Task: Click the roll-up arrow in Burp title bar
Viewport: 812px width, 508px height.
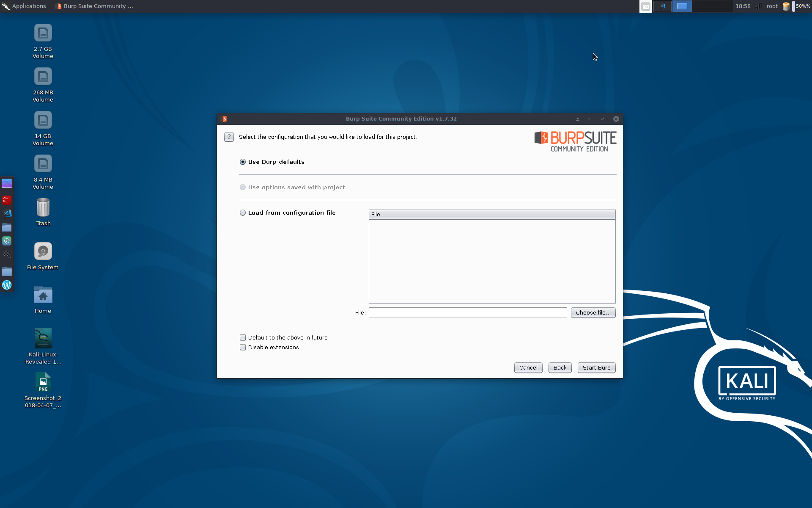Action: point(577,119)
